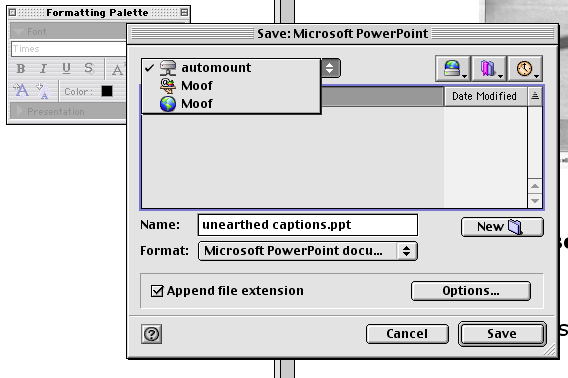Image resolution: width=568 pixels, height=378 pixels.
Task: Open the font Color swatch
Action: click(x=107, y=91)
